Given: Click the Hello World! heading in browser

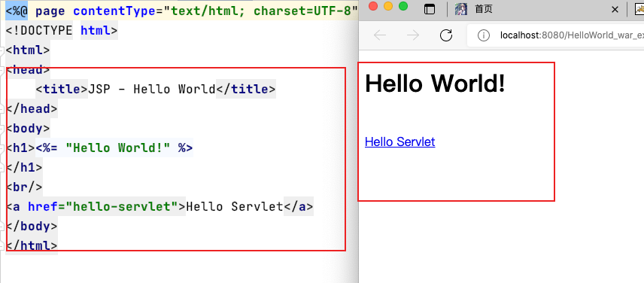Looking at the screenshot, I should (x=435, y=84).
